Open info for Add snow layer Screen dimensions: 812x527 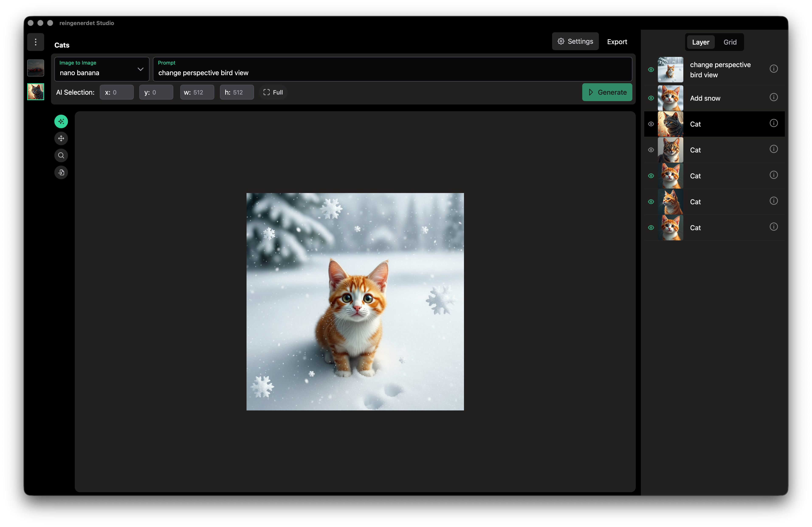773,97
